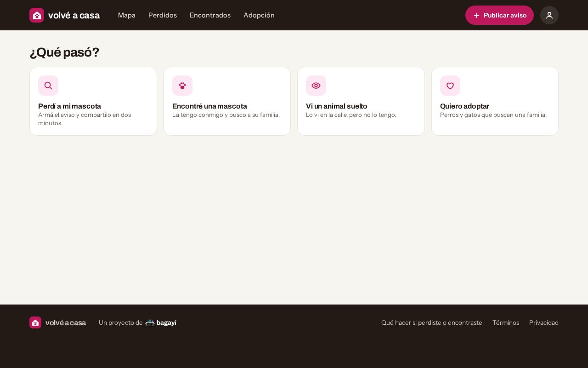Viewport: 588px width, 368px height.
Task: Choose the Vi un animal suelto title
Action: click(337, 106)
